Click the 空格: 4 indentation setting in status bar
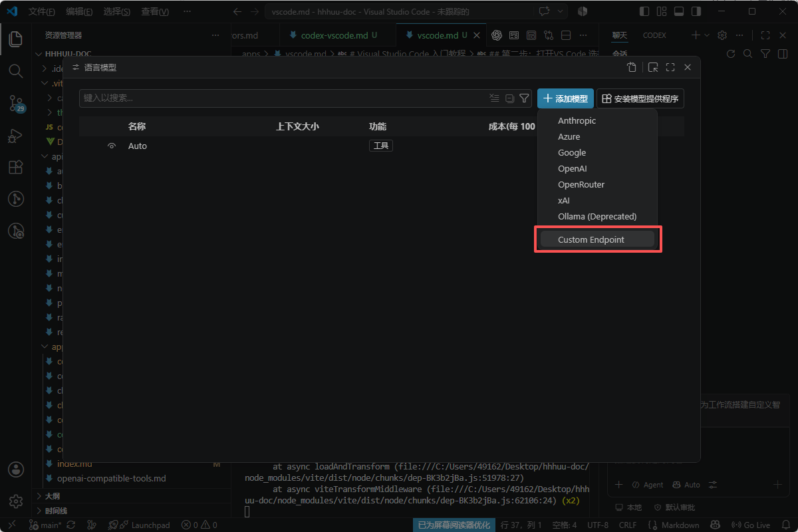 click(565, 525)
